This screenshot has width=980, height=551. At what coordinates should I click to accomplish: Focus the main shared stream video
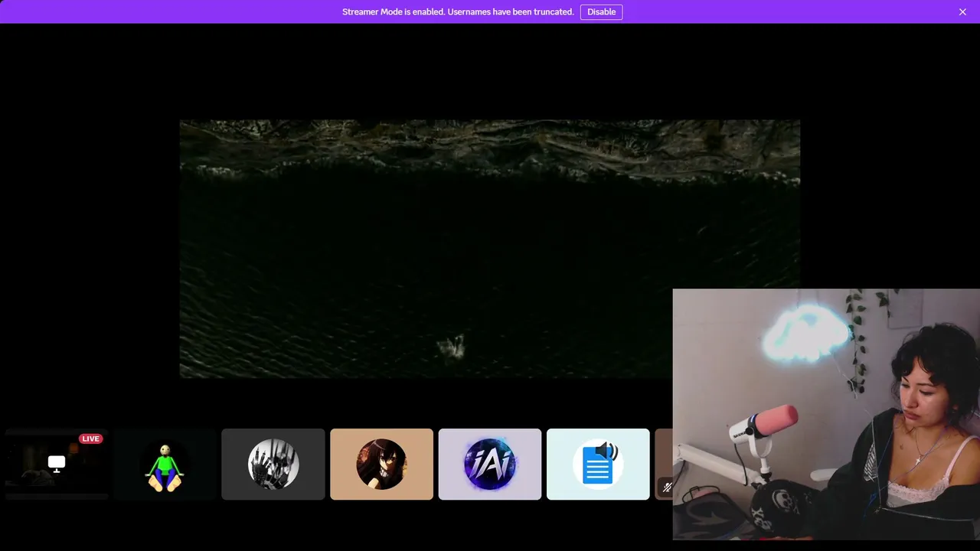[x=490, y=249]
